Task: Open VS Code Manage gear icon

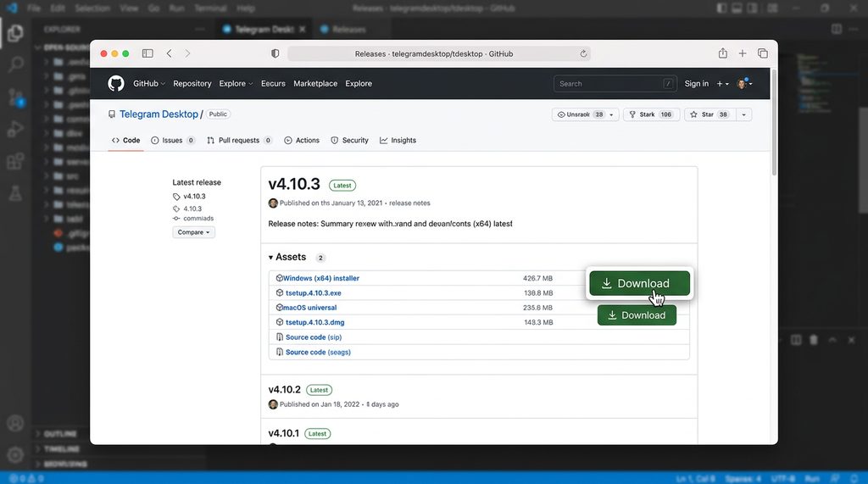Action: [15, 454]
